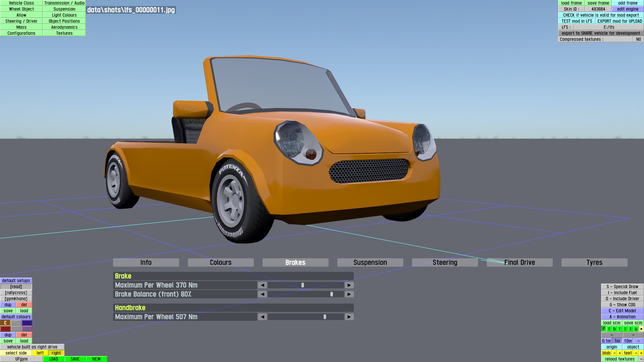This screenshot has height=362, width=644.
Task: Open the Aerodynamics menu
Action: [x=64, y=27]
